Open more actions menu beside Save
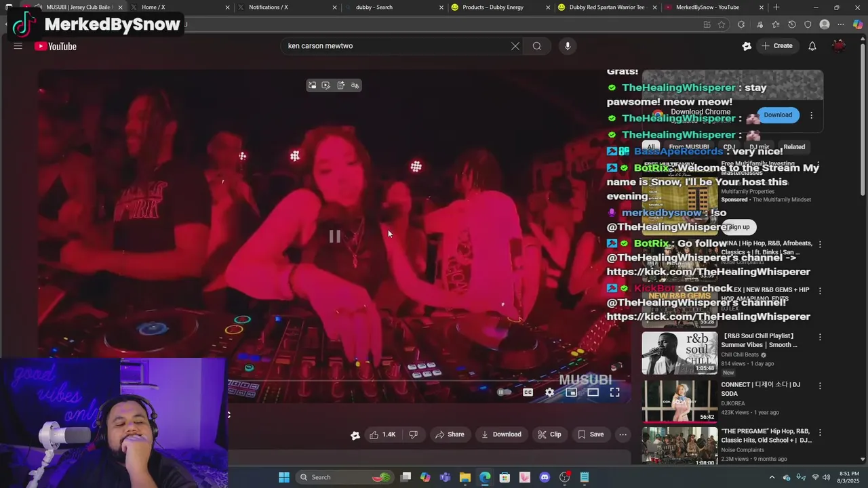 623,434
